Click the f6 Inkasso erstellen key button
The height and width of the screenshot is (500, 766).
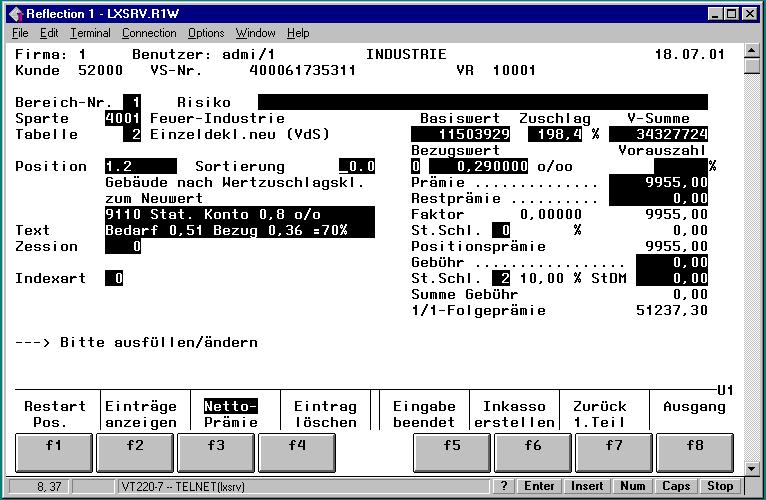tap(533, 453)
